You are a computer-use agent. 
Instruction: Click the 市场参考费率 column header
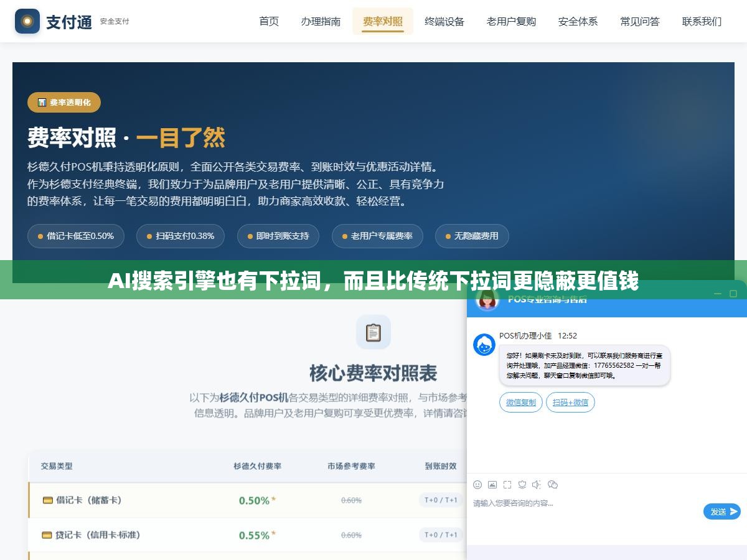tap(352, 465)
